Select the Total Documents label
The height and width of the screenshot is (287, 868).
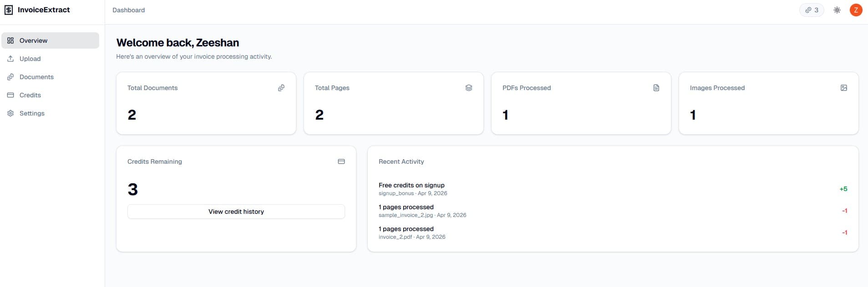click(x=152, y=88)
